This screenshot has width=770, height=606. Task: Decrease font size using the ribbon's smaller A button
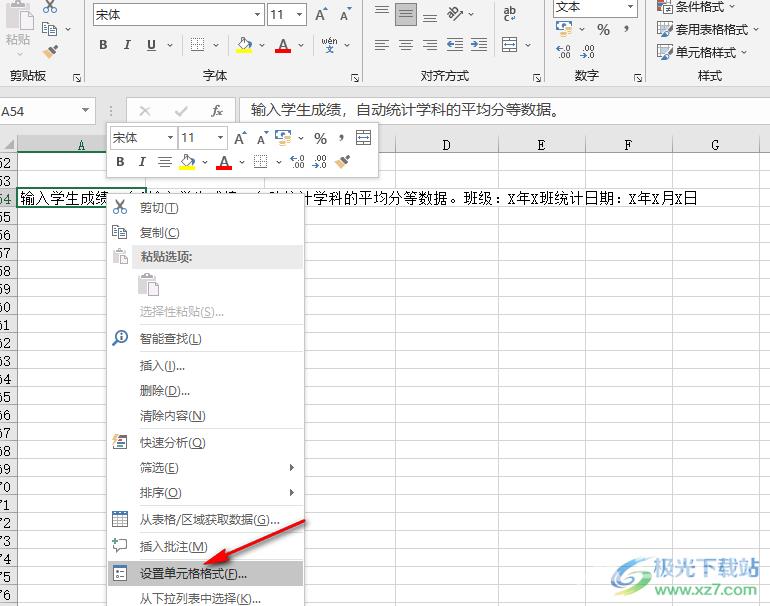(x=346, y=14)
